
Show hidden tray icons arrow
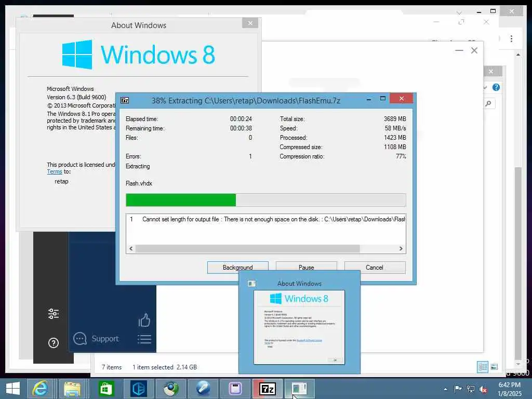coord(445,389)
